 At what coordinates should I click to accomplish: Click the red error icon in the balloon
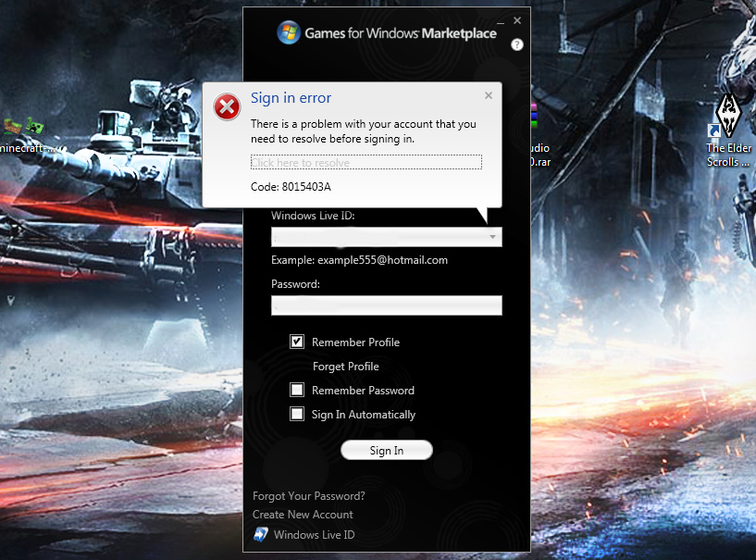(x=227, y=108)
